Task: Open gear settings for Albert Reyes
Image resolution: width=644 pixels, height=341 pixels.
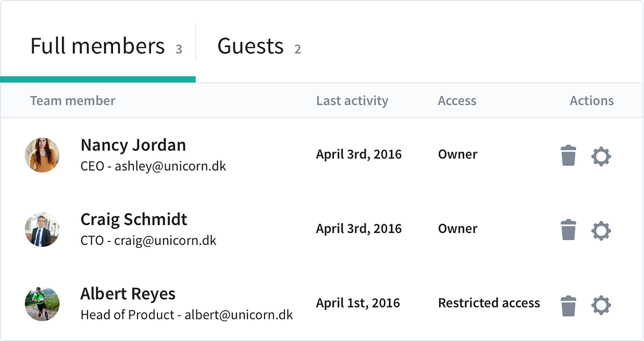Action: (x=601, y=305)
